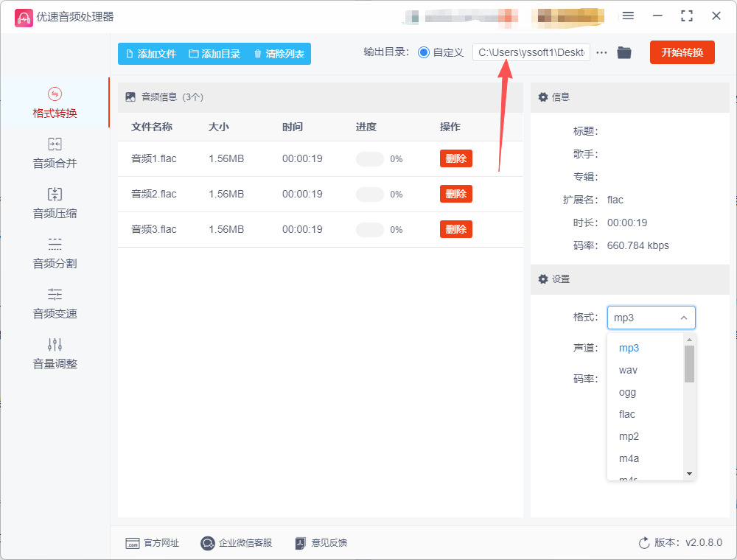This screenshot has height=560, width=737.
Task: Switch to 音频压缩 audio compress
Action: point(55,203)
